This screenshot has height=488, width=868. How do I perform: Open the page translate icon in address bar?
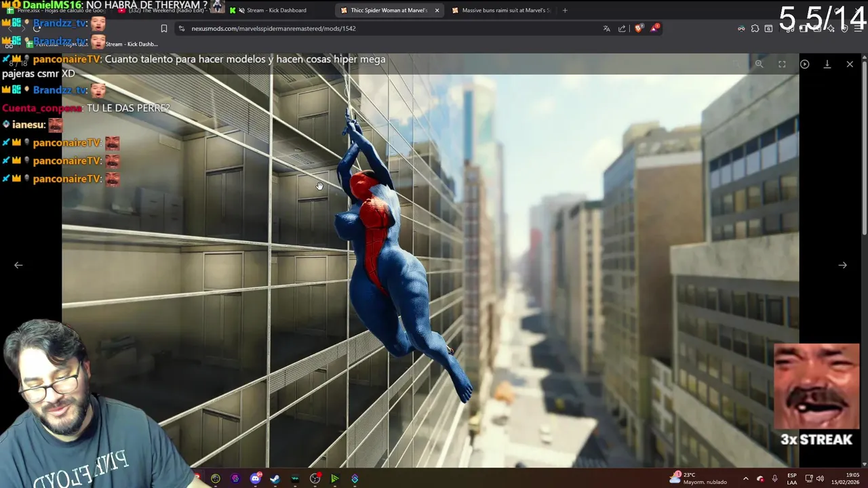[606, 28]
